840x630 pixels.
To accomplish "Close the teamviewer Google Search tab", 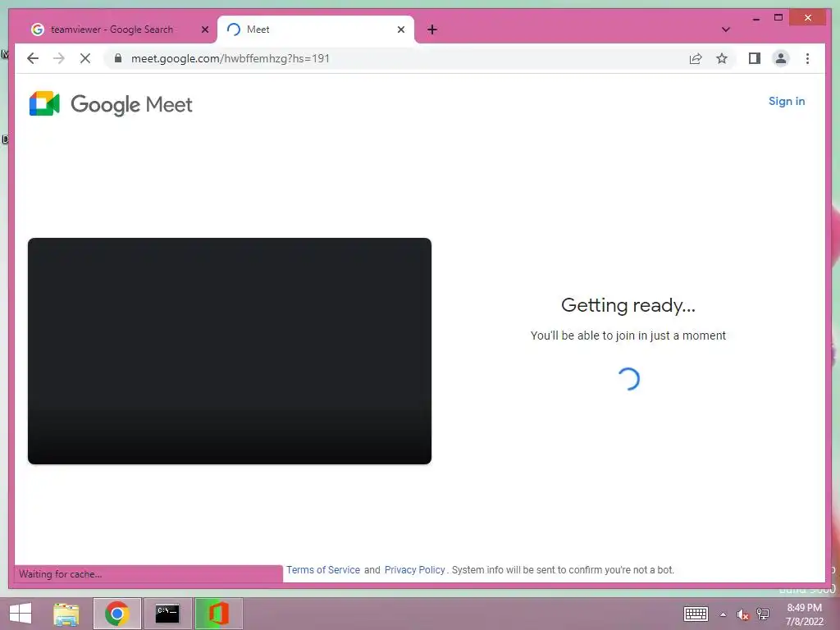I will (x=204, y=30).
